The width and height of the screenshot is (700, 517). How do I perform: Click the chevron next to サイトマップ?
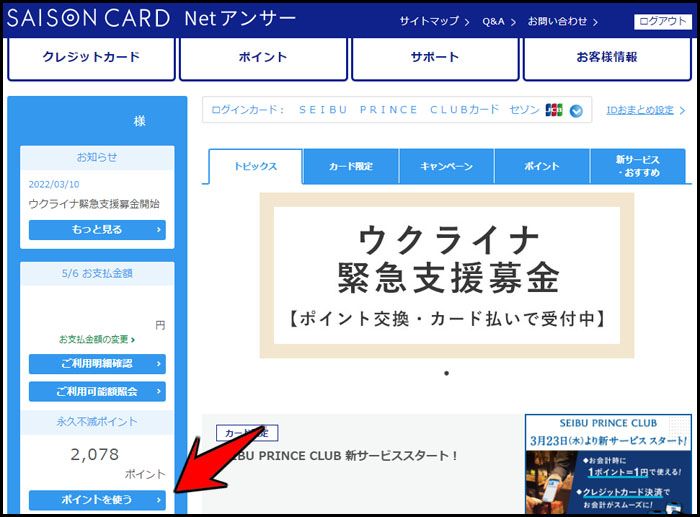[x=467, y=22]
